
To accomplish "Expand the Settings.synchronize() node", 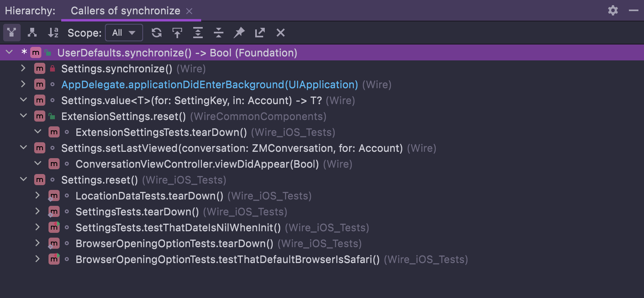I will pyautogui.click(x=23, y=68).
